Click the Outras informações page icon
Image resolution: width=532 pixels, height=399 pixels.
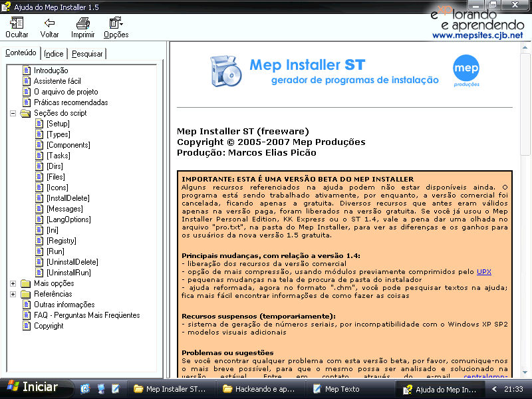(x=27, y=305)
